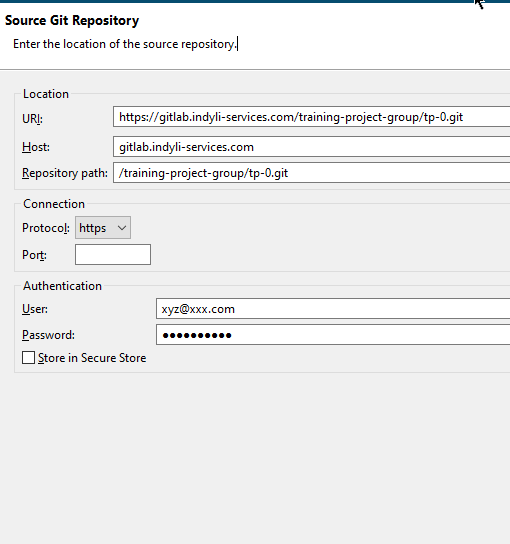Click the User label

[x=35, y=309]
